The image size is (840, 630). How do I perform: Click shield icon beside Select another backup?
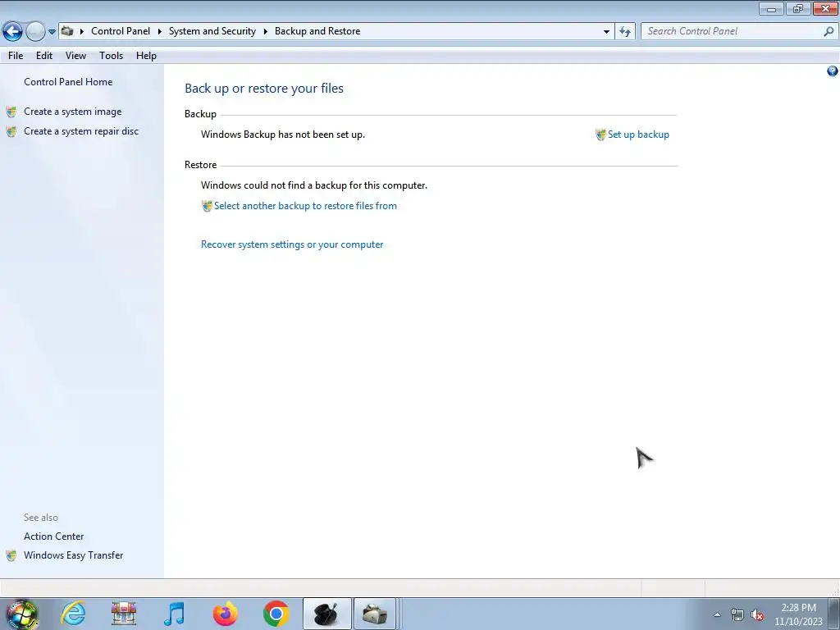tap(207, 206)
